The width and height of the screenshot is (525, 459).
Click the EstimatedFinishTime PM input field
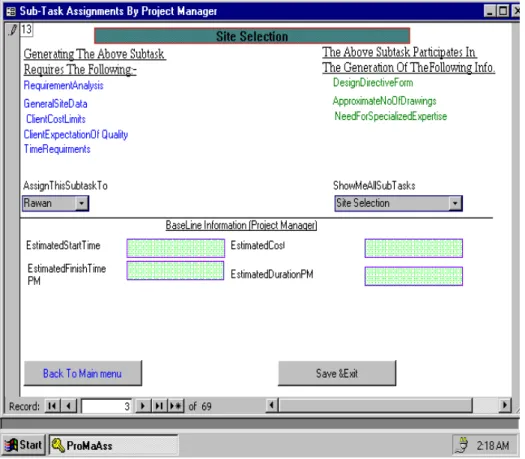[176, 272]
